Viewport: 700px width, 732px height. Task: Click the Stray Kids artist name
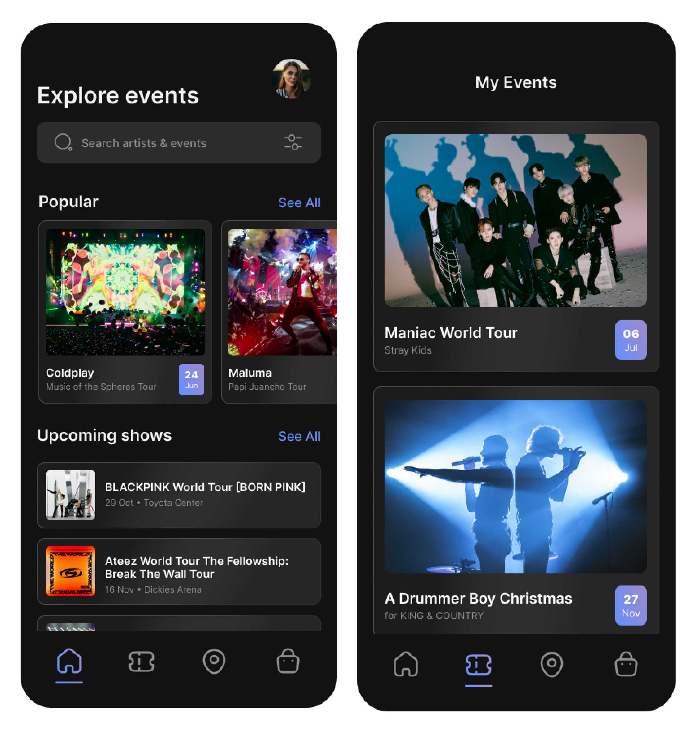[408, 350]
